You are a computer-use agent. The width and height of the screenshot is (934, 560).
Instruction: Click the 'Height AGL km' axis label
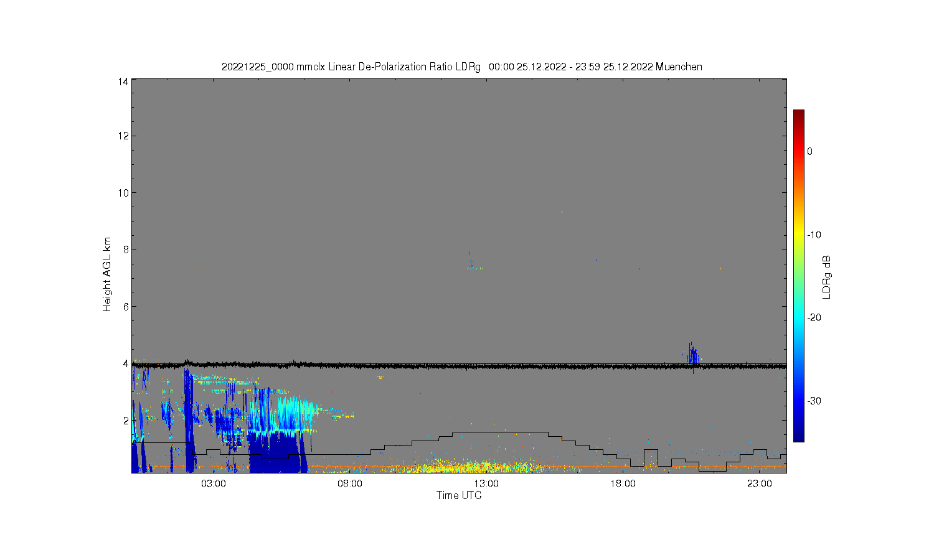pyautogui.click(x=106, y=274)
